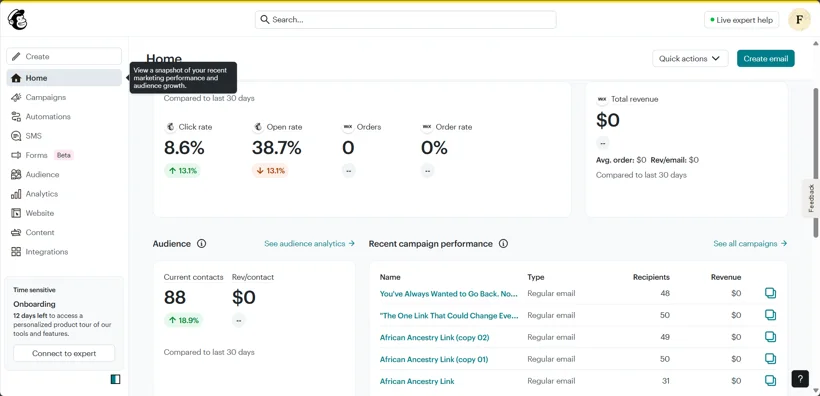Screen dimensions: 820x396
Task: Click inside the Search field
Action: click(x=405, y=20)
